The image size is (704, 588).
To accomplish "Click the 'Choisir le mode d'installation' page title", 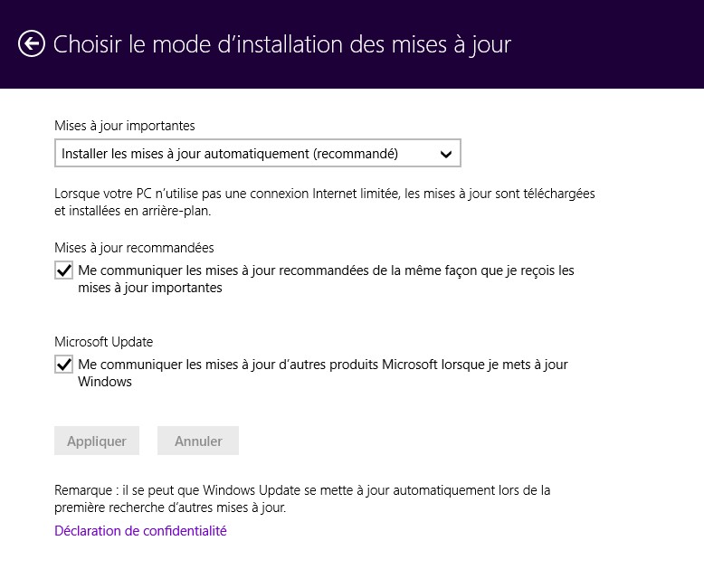I will pyautogui.click(x=282, y=44).
